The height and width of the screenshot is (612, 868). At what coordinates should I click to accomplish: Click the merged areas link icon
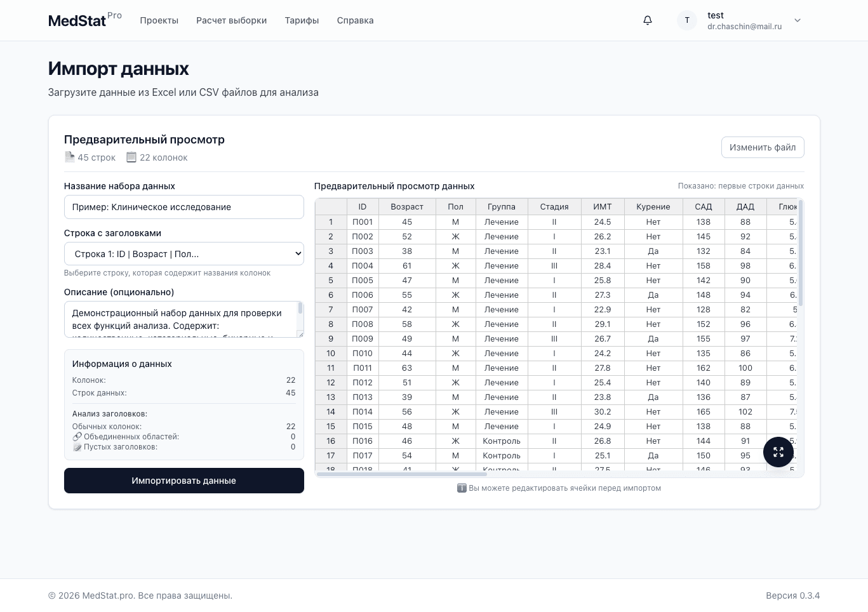(x=77, y=437)
